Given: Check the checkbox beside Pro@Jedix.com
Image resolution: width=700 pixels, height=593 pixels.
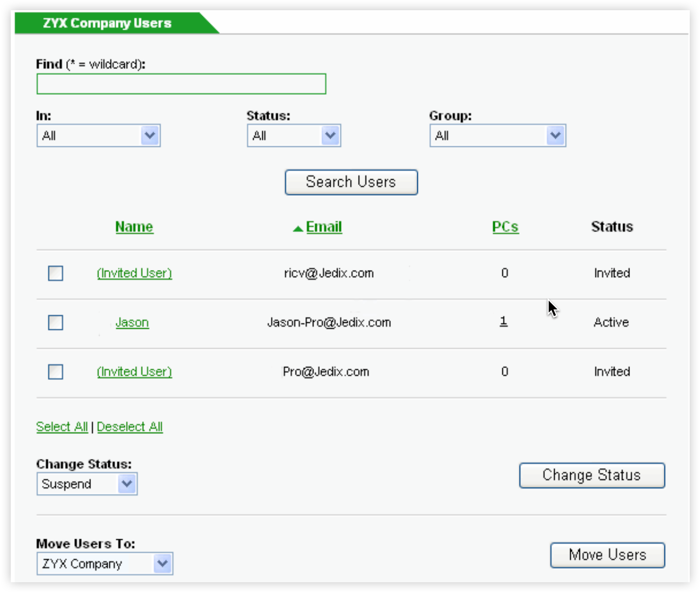Looking at the screenshot, I should pyautogui.click(x=55, y=372).
